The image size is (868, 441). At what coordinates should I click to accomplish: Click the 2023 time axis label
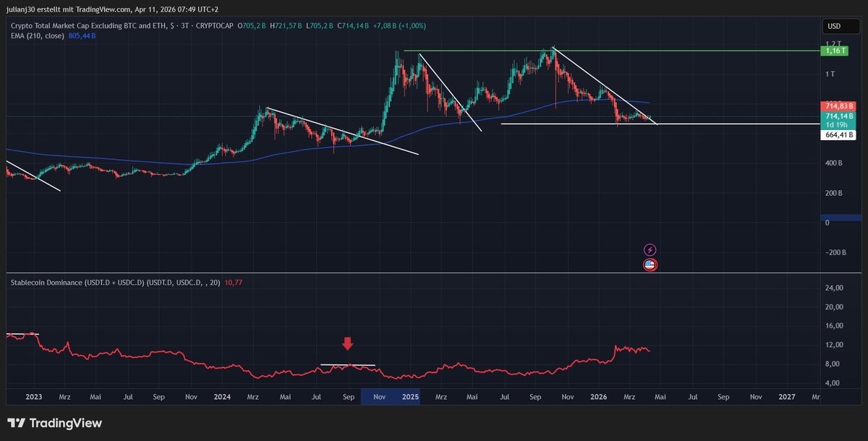[33, 397]
